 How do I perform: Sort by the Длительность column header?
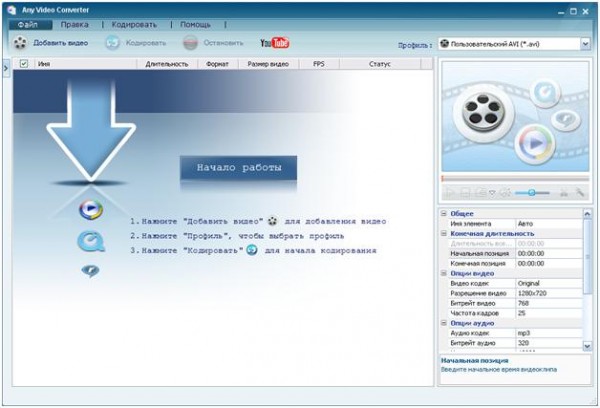point(167,64)
